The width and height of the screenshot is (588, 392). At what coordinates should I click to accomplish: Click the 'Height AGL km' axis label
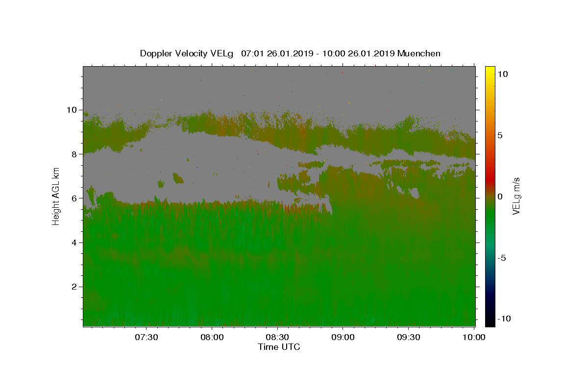[x=56, y=196]
